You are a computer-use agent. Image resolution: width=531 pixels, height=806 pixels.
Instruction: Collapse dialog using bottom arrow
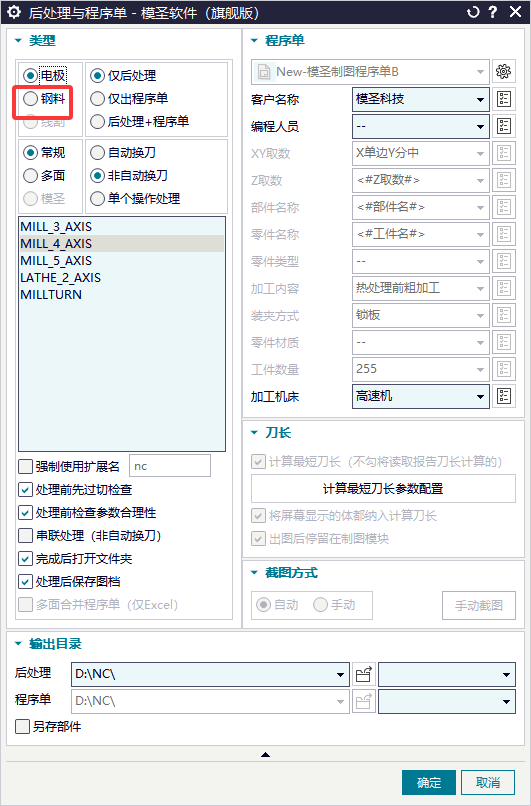pos(265,755)
